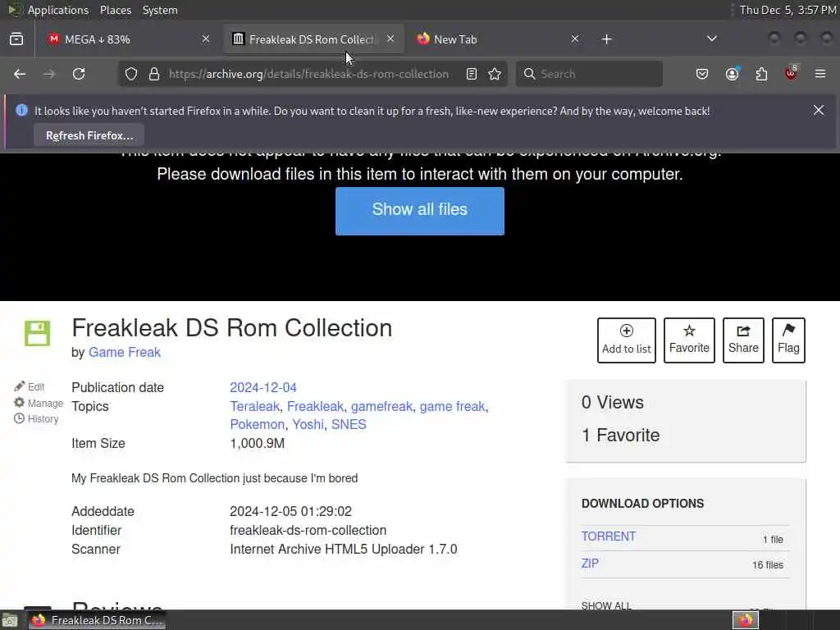The image size is (840, 630).
Task: Click the Share button
Action: pos(743,340)
